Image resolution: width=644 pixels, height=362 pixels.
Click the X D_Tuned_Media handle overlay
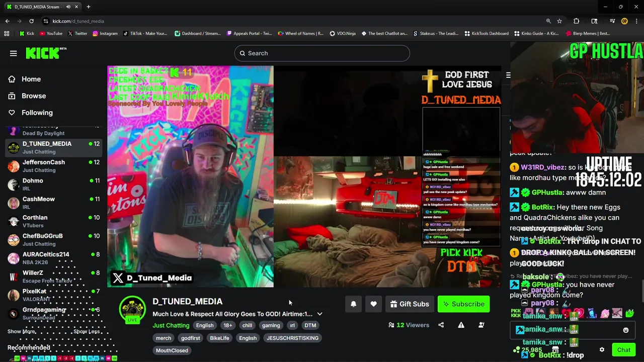(x=152, y=278)
